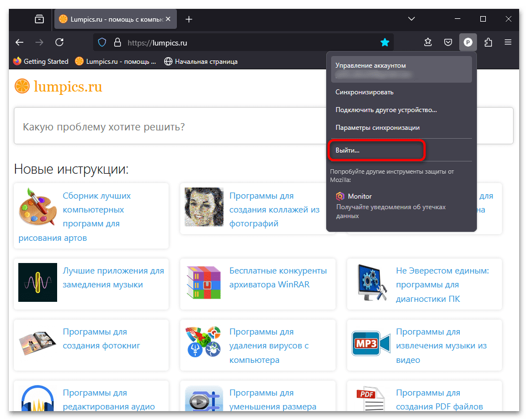Minimize the Firefox window

[457, 19]
